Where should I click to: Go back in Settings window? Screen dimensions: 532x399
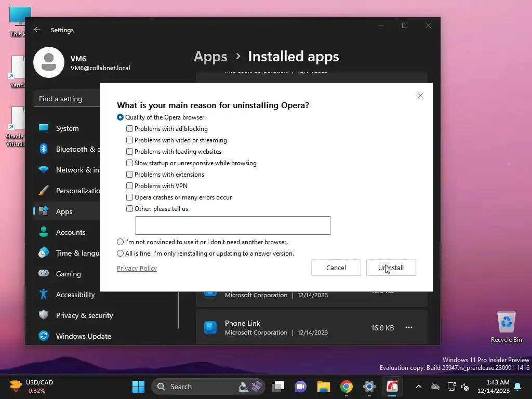(x=37, y=30)
